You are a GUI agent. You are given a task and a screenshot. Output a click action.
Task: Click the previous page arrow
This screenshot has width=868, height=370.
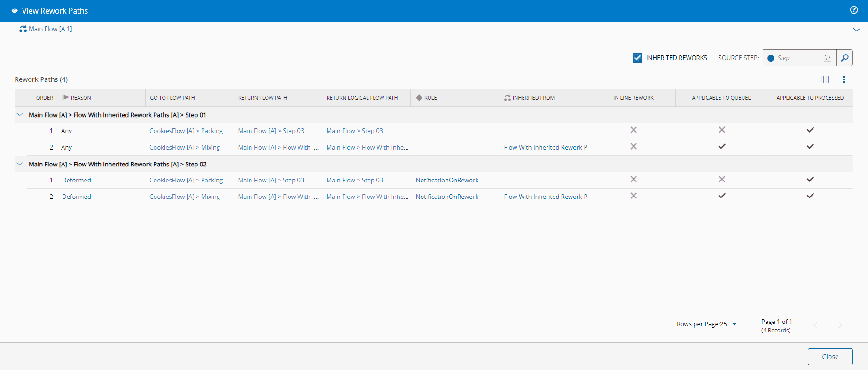816,325
